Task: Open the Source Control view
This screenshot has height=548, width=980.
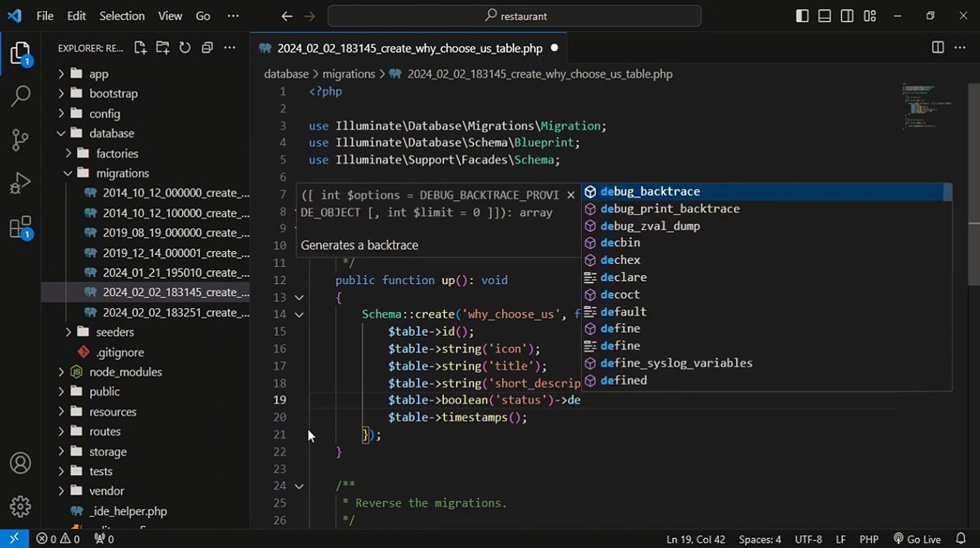Action: click(21, 140)
